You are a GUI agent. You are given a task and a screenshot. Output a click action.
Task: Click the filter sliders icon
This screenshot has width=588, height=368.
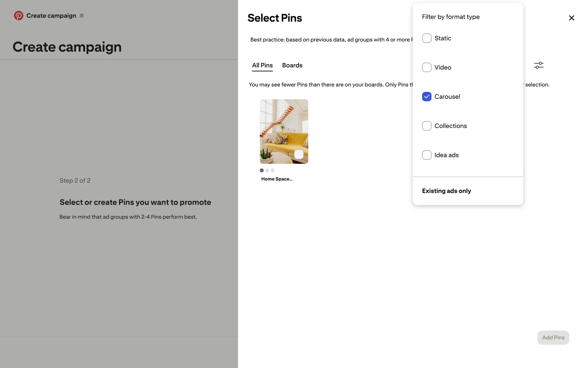click(x=539, y=65)
